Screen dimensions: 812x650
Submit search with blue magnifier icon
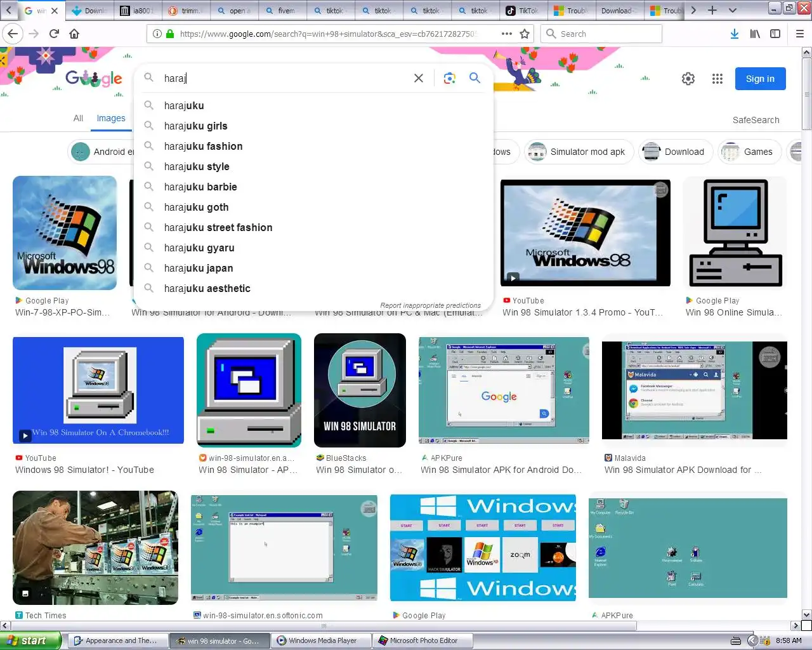475,77
